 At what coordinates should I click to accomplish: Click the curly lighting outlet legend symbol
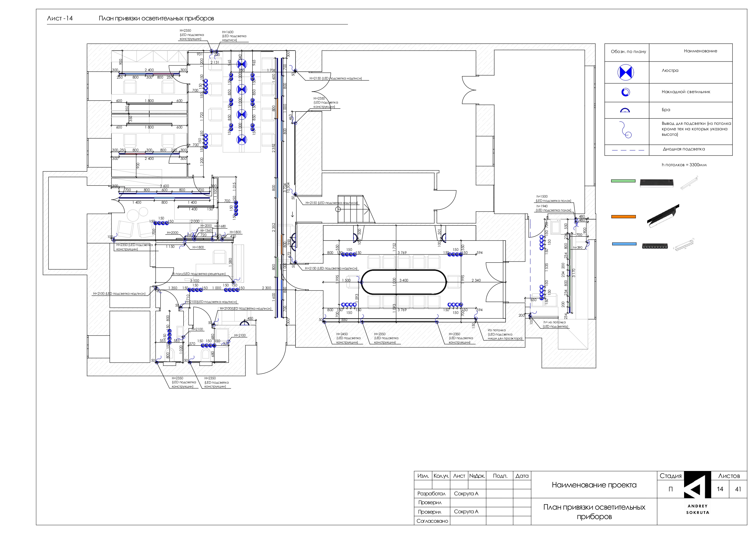click(x=625, y=130)
